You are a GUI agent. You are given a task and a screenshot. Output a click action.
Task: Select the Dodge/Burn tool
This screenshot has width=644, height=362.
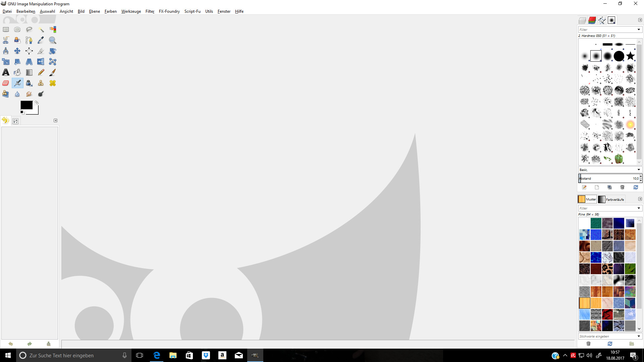click(41, 94)
